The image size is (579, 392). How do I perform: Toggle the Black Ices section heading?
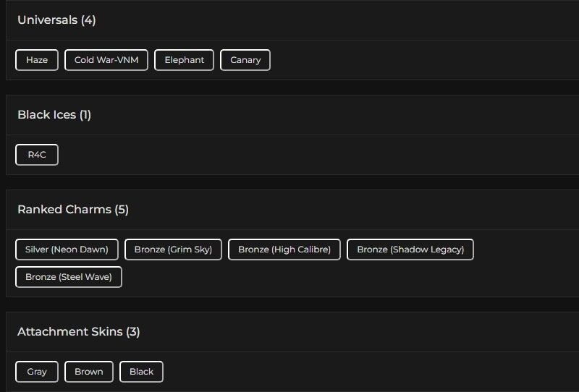[47, 115]
